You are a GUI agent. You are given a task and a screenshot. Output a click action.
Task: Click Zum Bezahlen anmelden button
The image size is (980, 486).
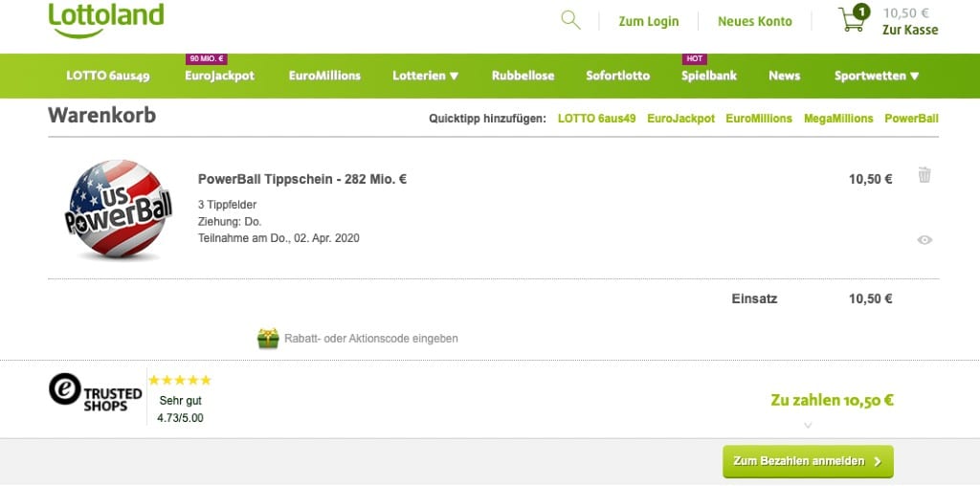[x=808, y=461]
